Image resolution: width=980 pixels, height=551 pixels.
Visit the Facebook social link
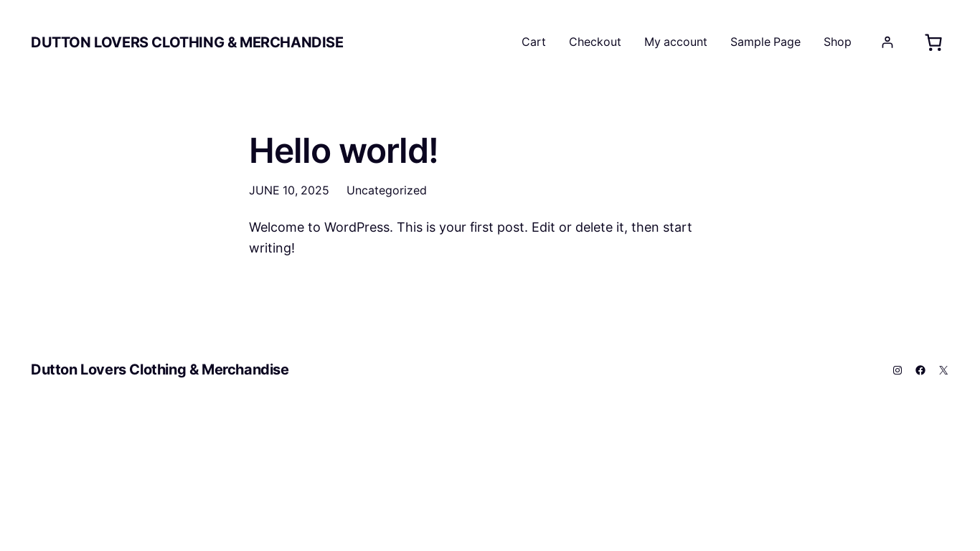pos(920,370)
